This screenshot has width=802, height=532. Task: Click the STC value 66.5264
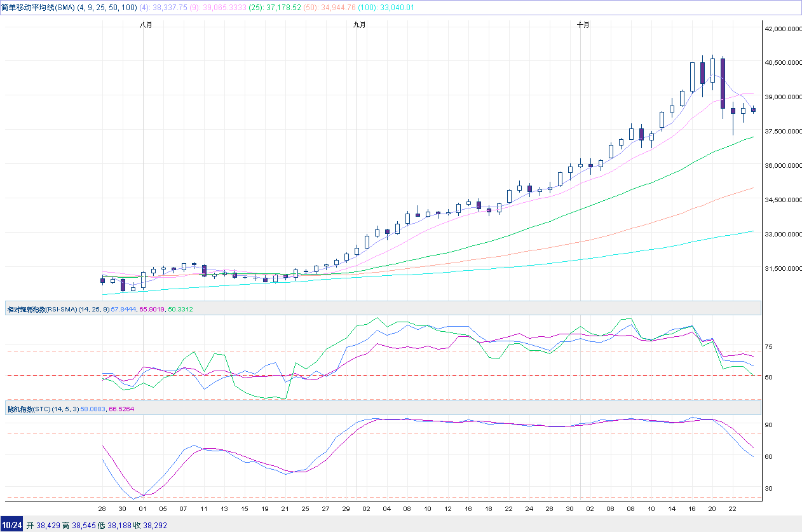[121, 409]
